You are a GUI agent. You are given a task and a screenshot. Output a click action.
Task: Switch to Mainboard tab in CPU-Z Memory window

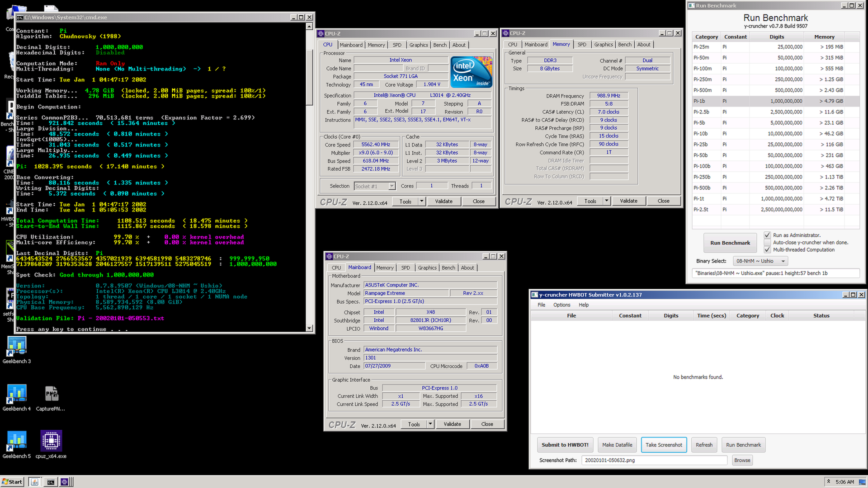(x=536, y=44)
